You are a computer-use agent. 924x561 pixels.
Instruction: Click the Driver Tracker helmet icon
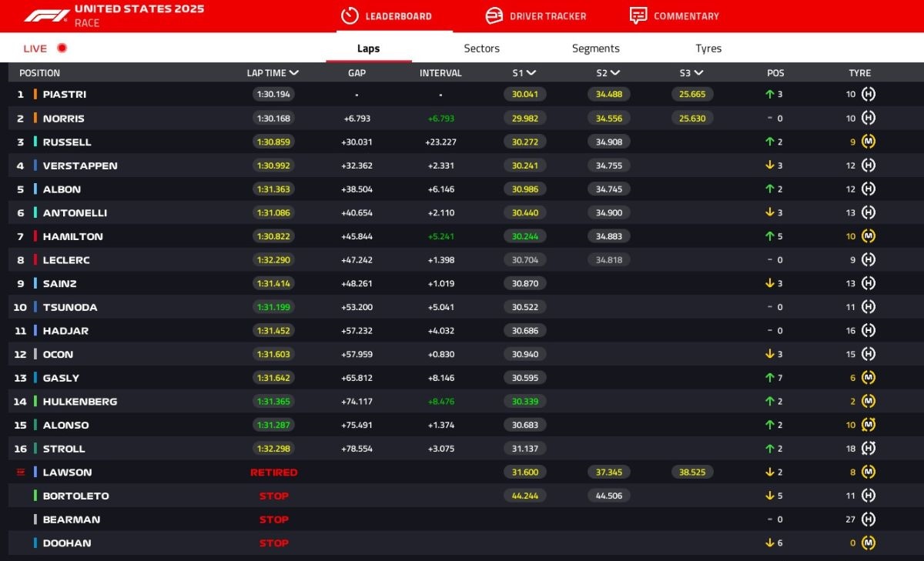[494, 16]
